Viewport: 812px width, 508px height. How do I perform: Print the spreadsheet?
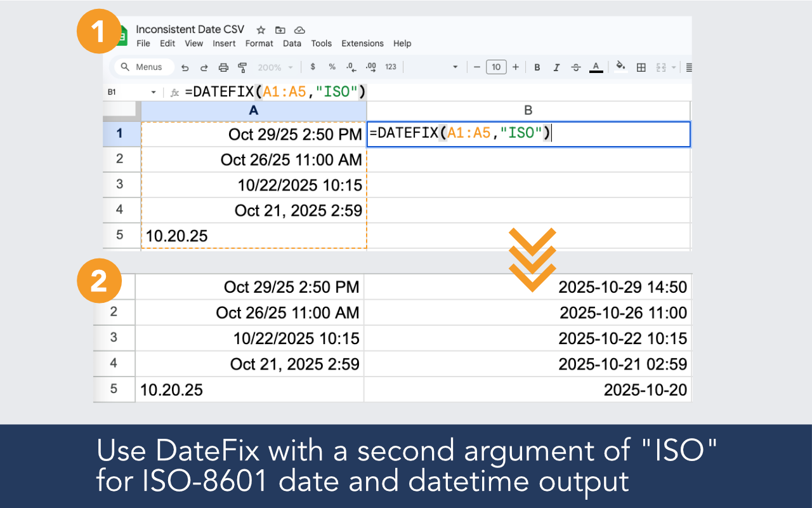(223, 67)
